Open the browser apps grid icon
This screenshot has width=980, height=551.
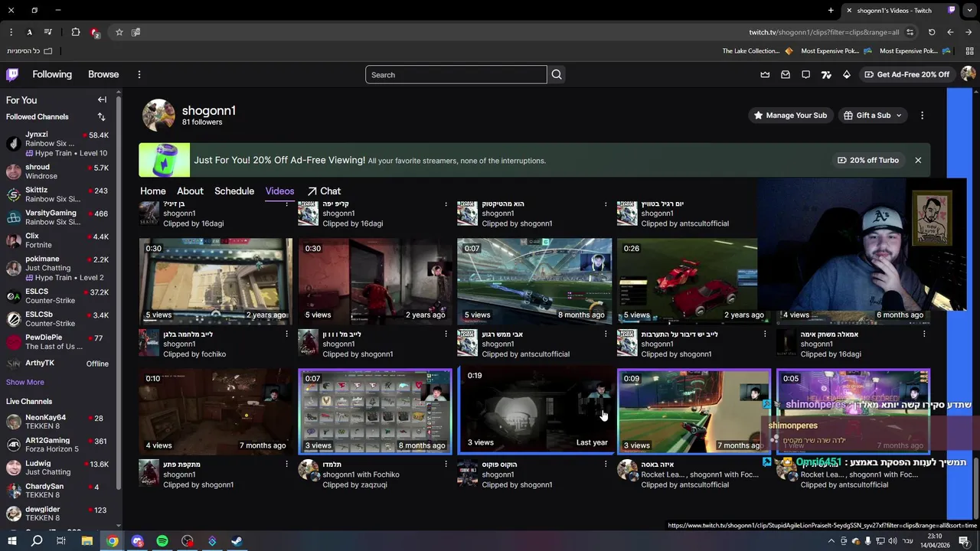click(x=969, y=51)
